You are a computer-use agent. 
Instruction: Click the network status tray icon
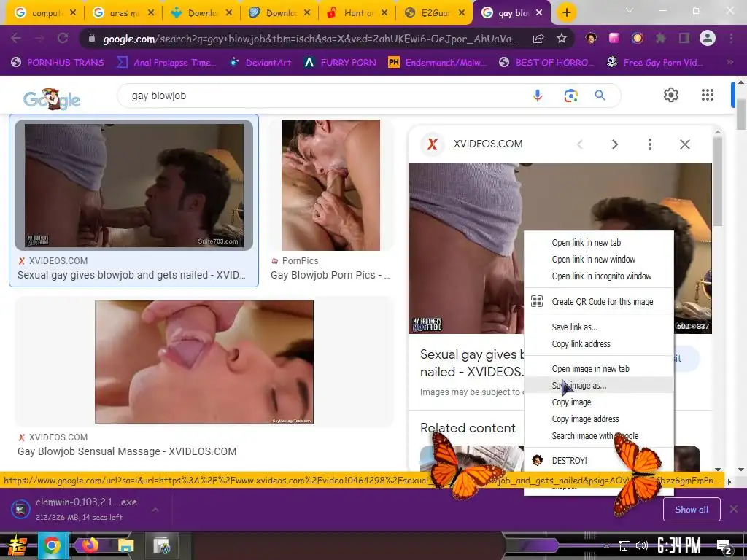[x=624, y=545]
